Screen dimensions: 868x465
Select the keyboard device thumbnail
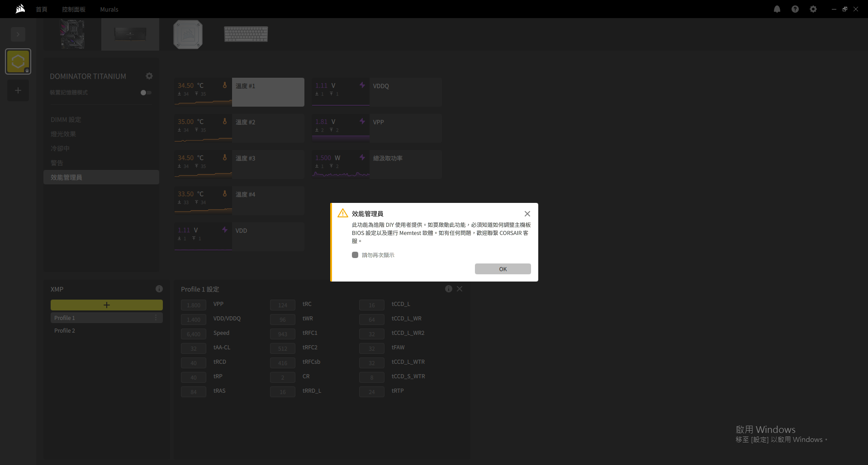click(x=246, y=34)
